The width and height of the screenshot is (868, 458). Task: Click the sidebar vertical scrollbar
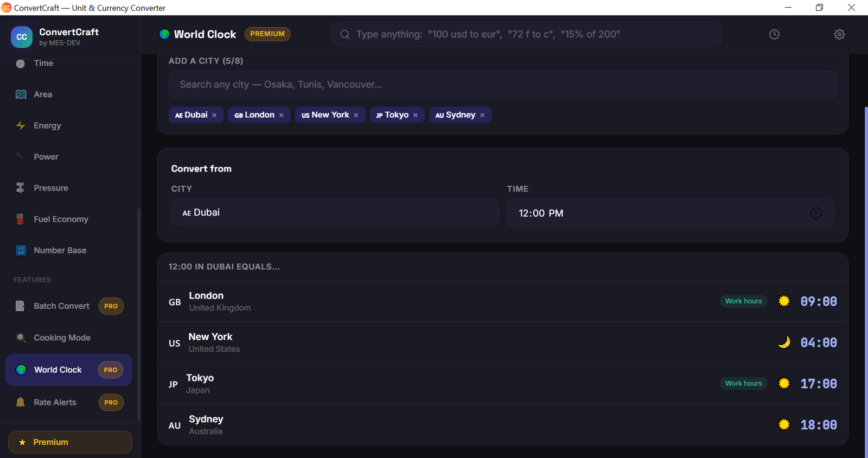[139, 315]
